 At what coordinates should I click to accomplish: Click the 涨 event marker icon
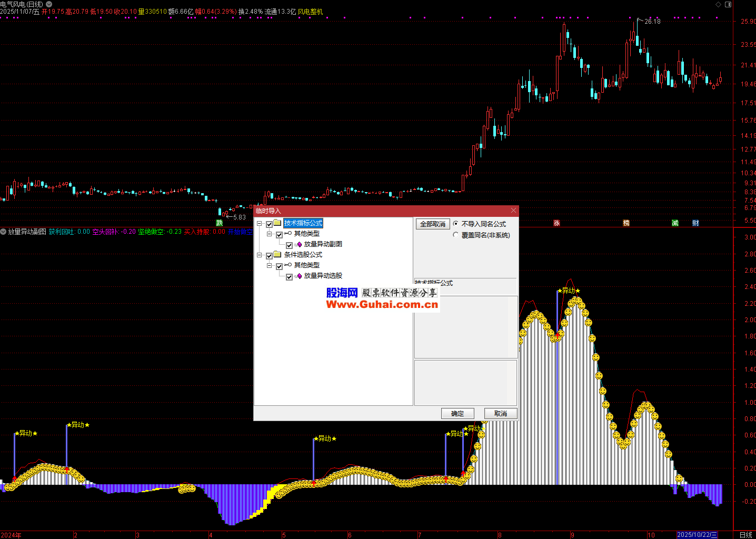point(556,223)
